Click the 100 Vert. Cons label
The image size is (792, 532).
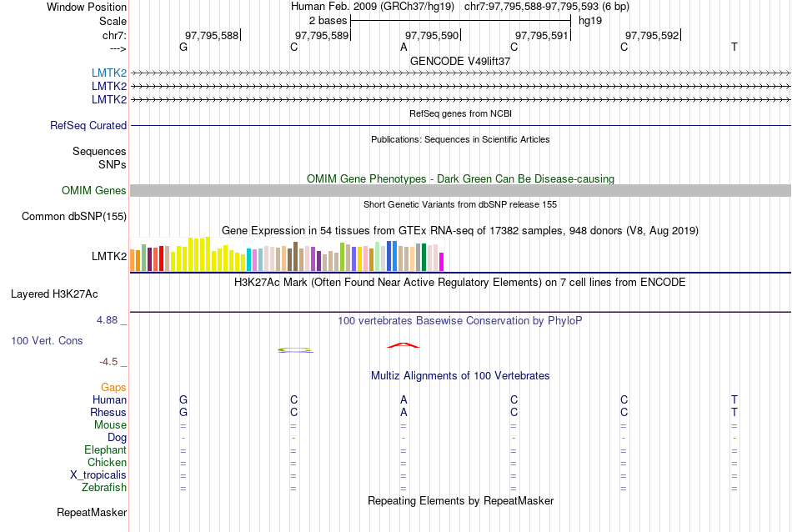[47, 340]
